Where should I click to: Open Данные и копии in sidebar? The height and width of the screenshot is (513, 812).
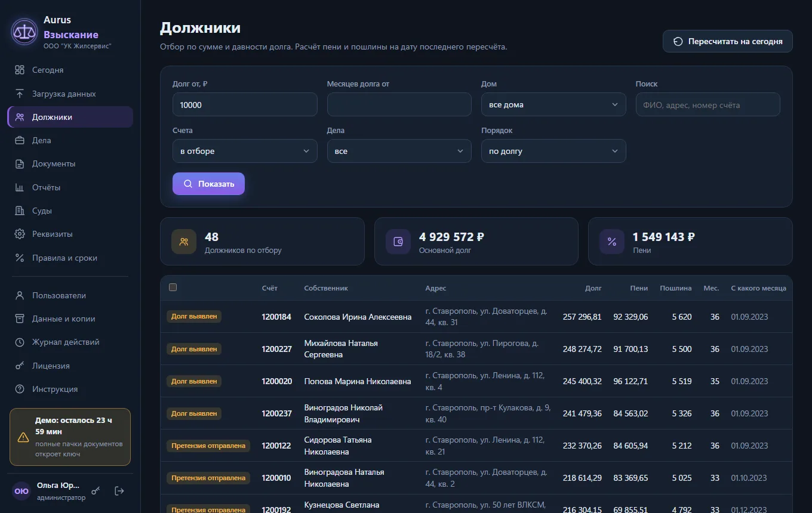(70, 319)
